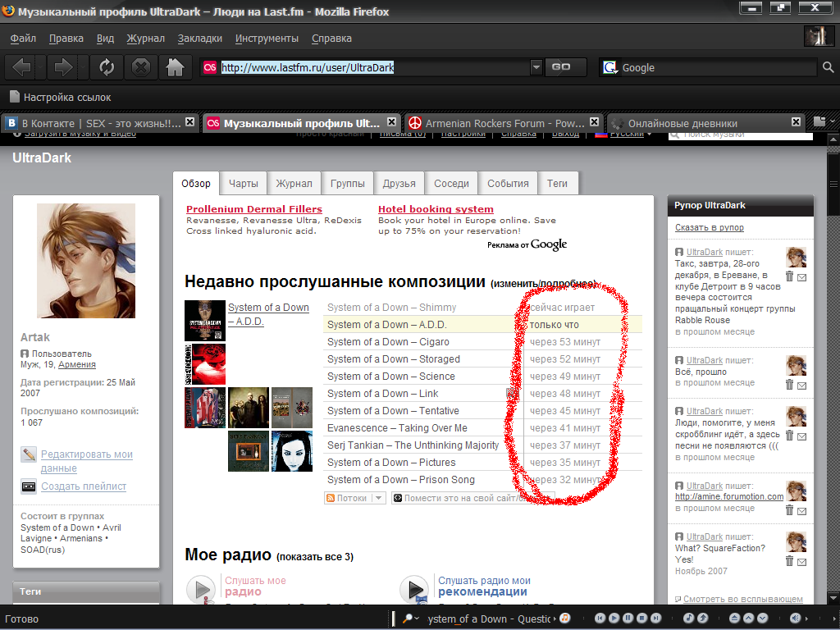
Task: Open the Инструменты menu
Action: click(x=267, y=39)
